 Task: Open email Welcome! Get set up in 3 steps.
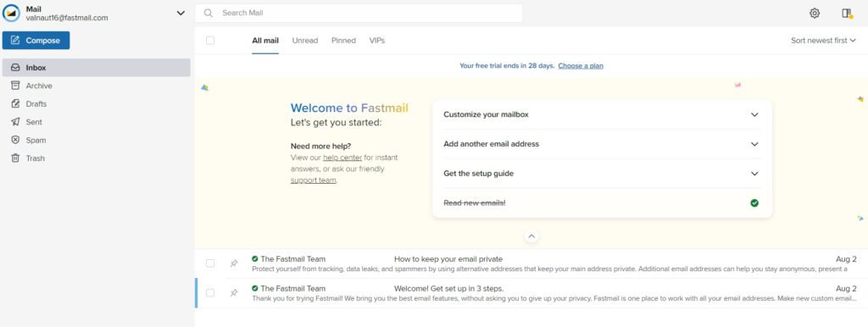[531, 293]
